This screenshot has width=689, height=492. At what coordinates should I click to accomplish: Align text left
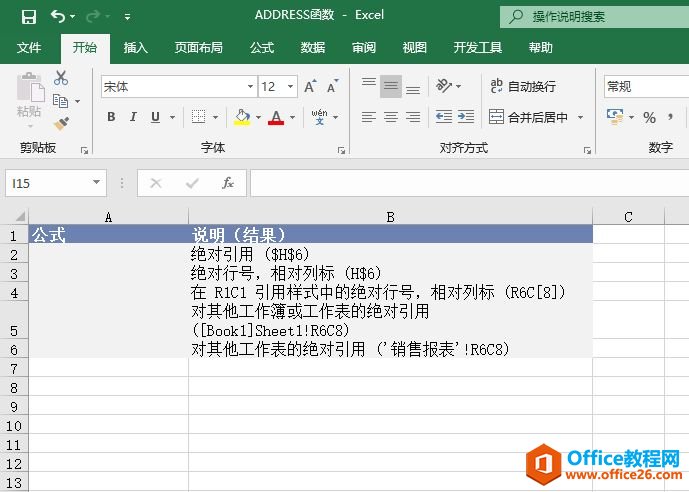pos(369,117)
